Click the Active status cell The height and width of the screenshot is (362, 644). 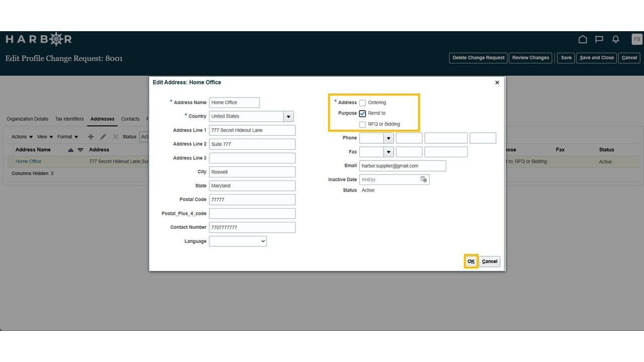[x=605, y=162]
